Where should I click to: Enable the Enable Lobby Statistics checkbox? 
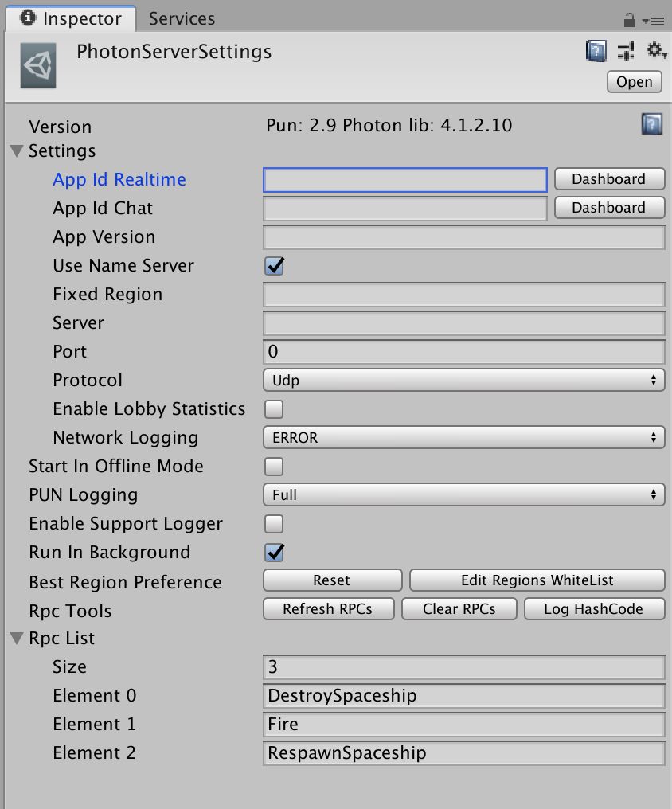click(274, 409)
